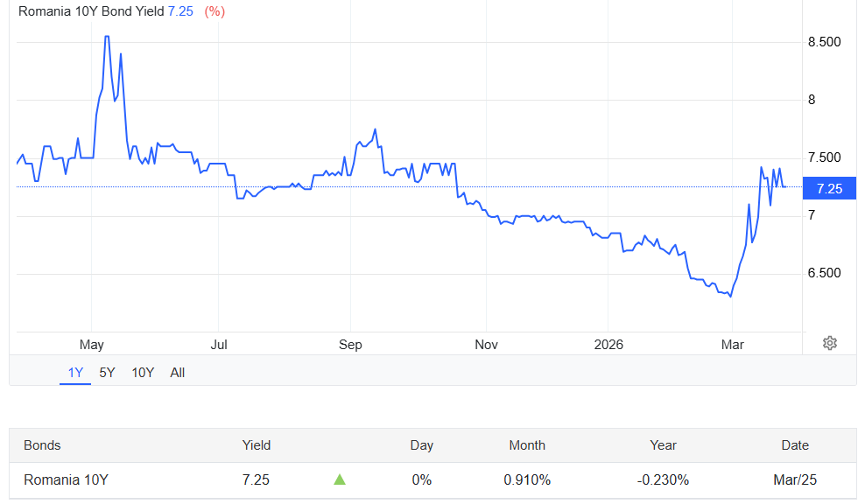Image resolution: width=865 pixels, height=504 pixels.
Task: Click the Yield column header
Action: click(x=257, y=445)
